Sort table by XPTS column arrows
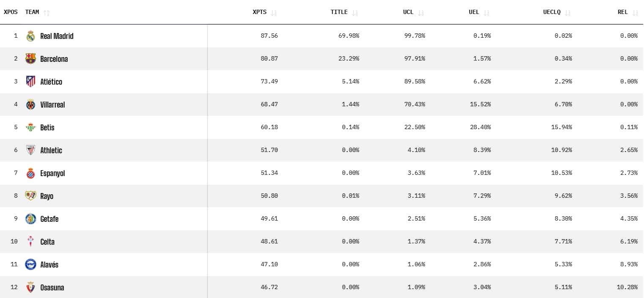 [x=274, y=13]
